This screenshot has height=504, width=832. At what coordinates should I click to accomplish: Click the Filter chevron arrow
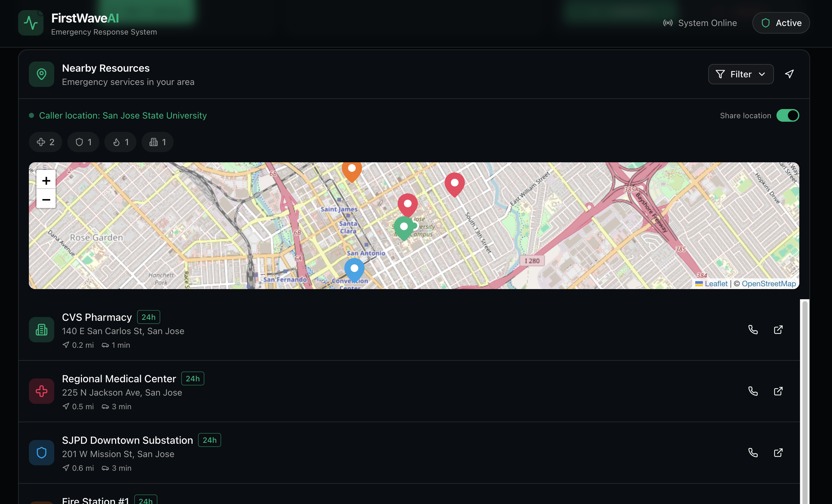coord(762,74)
